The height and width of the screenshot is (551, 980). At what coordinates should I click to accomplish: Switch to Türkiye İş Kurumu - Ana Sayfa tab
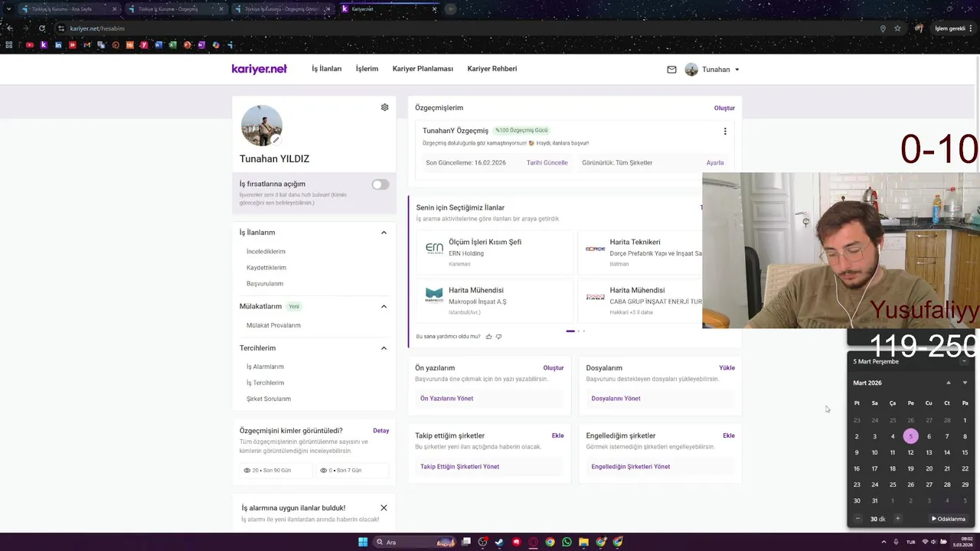tap(69, 9)
